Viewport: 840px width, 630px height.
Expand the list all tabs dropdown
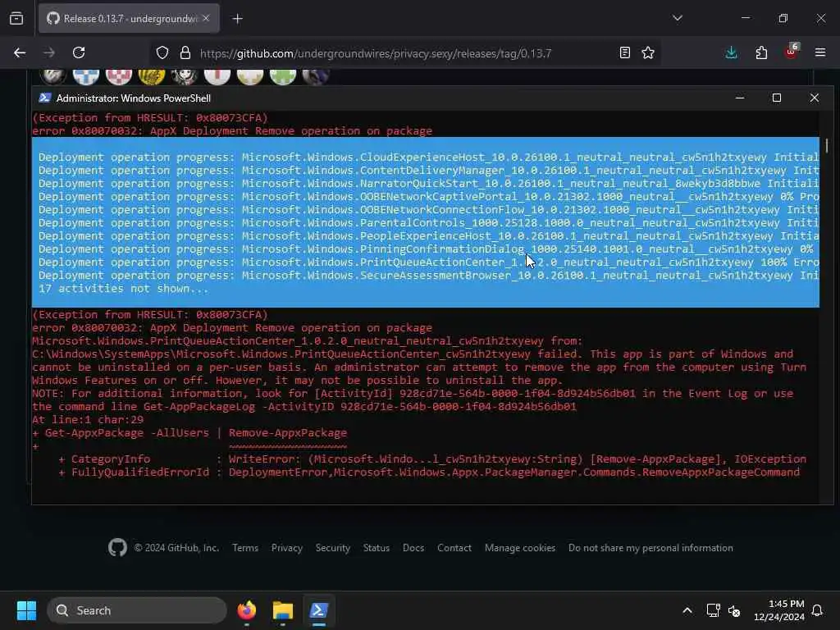(677, 18)
